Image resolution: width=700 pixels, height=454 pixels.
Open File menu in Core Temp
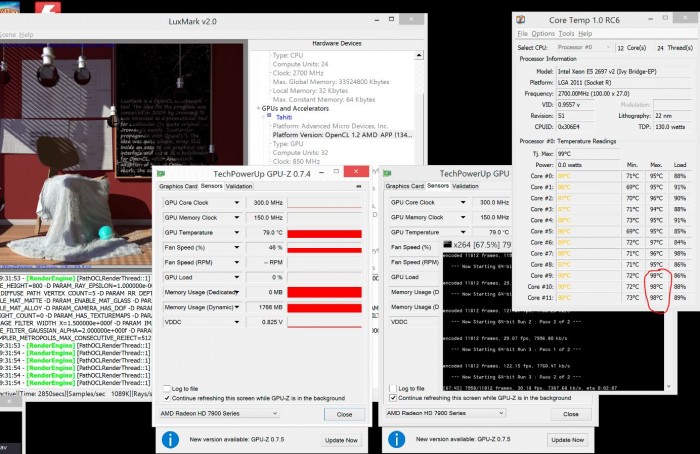tap(522, 33)
